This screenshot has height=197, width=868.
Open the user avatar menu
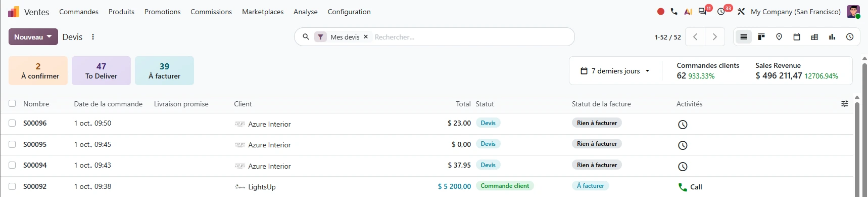(x=853, y=12)
